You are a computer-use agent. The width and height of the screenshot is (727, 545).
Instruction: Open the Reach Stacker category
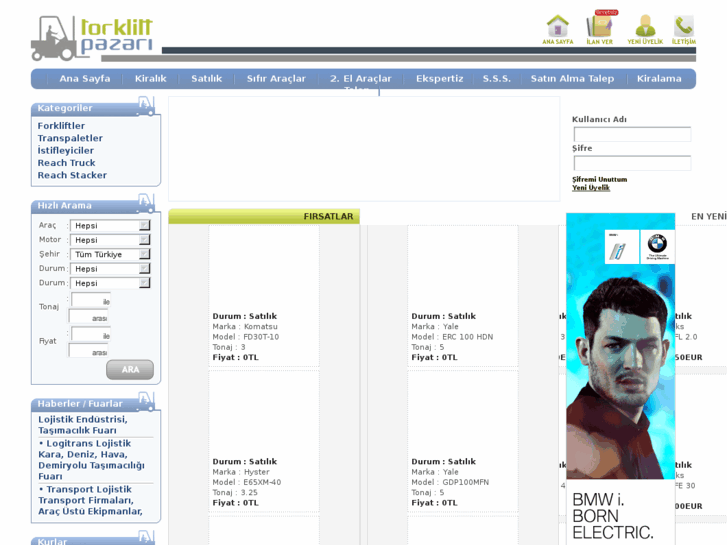point(72,175)
